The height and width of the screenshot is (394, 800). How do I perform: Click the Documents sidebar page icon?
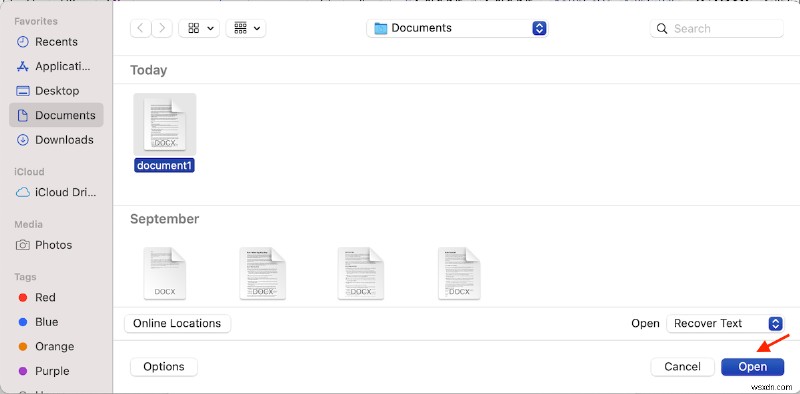[22, 115]
